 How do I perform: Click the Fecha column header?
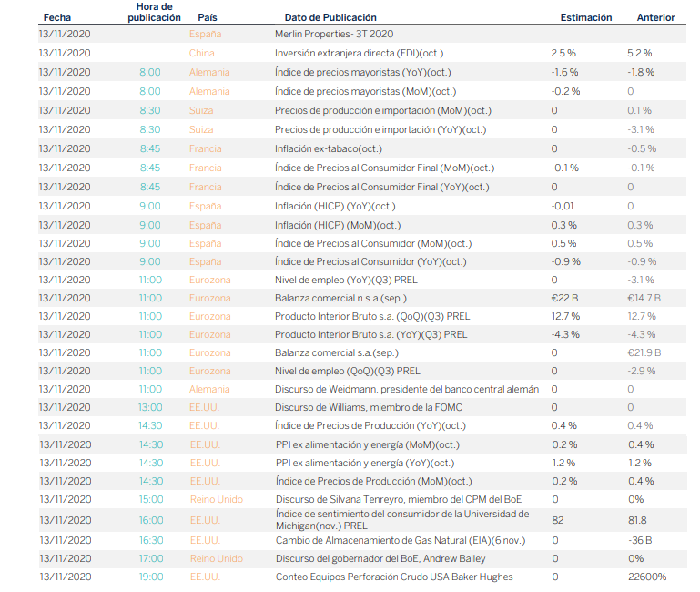(x=56, y=17)
